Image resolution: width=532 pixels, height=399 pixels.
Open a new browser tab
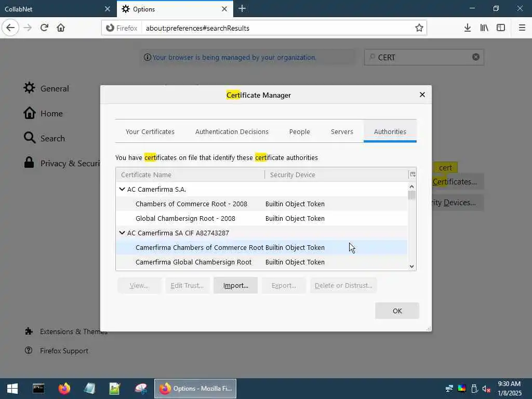(242, 8)
